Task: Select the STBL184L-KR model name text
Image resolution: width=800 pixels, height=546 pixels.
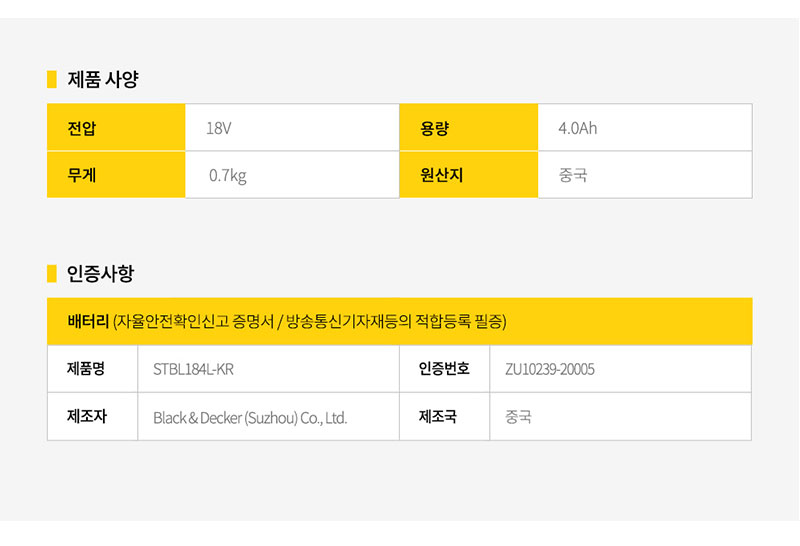Action: [193, 369]
